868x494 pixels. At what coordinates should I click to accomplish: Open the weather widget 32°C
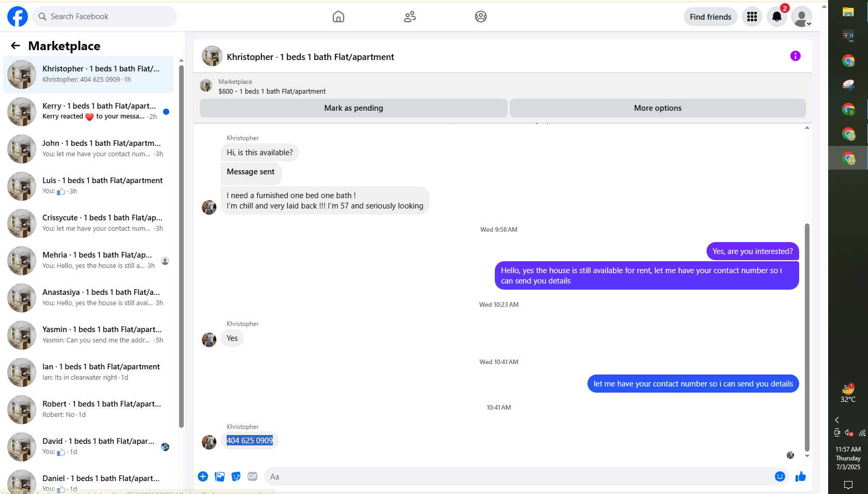(x=848, y=393)
